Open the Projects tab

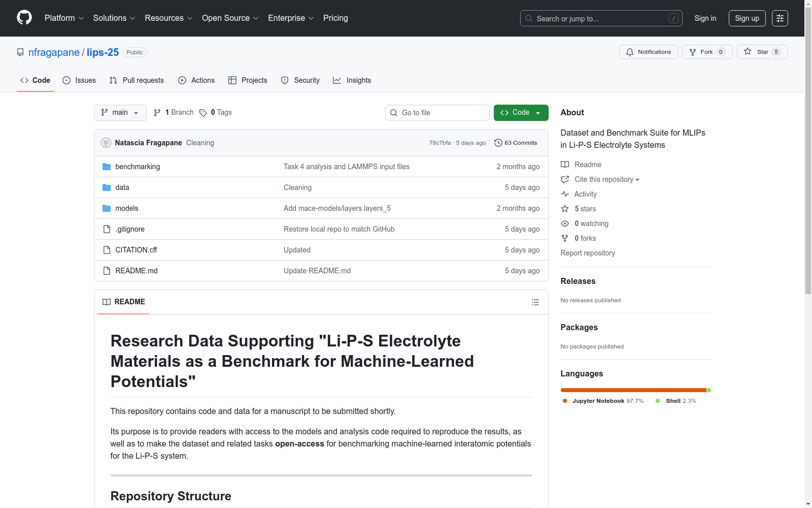point(248,80)
